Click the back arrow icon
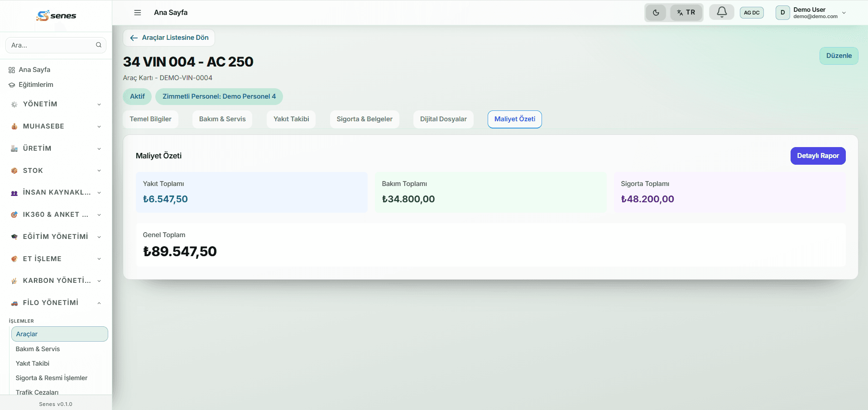This screenshot has height=410, width=868. pyautogui.click(x=134, y=38)
